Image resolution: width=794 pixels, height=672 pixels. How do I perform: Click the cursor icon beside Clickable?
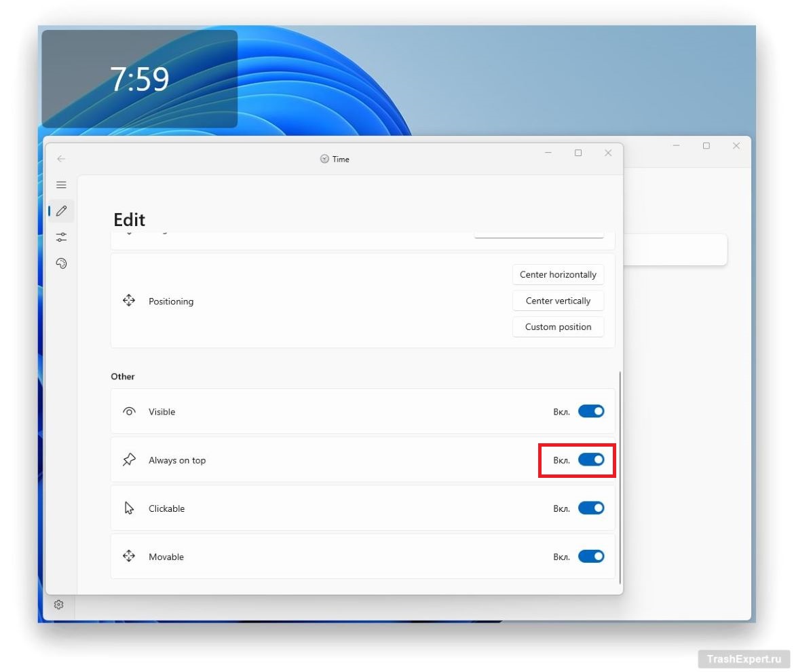pos(129,508)
